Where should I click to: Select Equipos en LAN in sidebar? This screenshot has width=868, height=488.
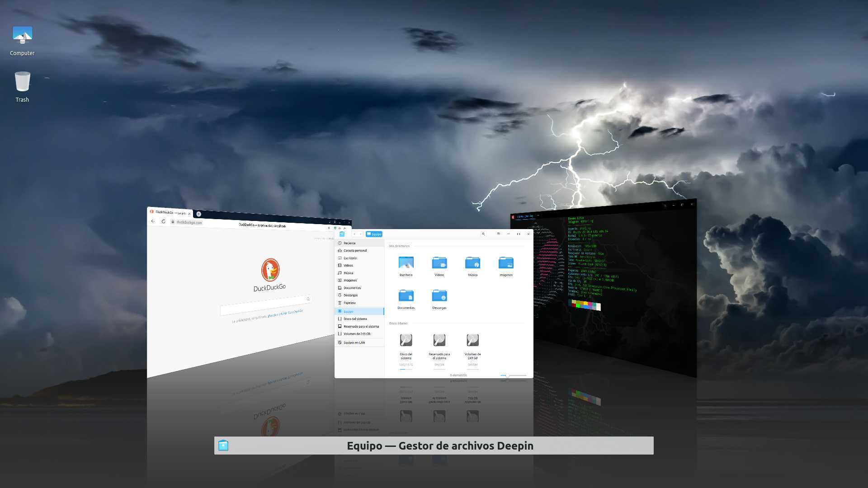coord(354,343)
